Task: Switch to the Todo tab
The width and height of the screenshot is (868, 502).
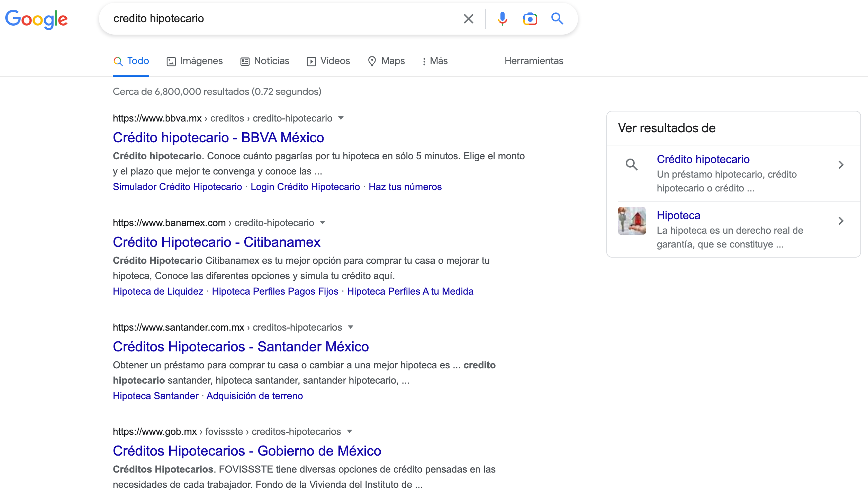Action: click(131, 61)
